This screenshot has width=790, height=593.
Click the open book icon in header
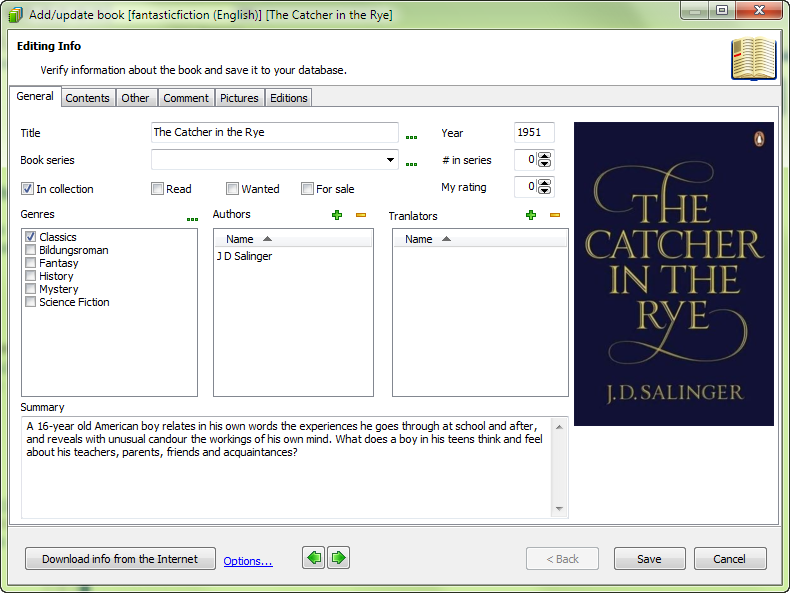754,58
